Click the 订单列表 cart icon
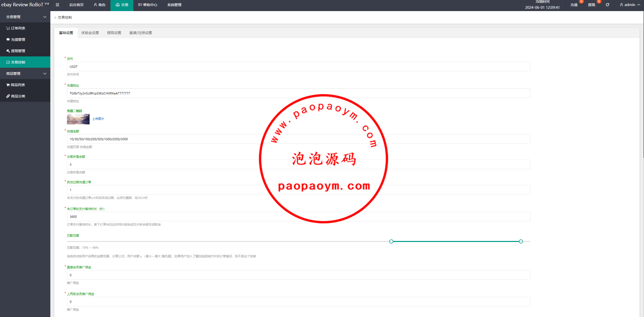 pos(8,28)
